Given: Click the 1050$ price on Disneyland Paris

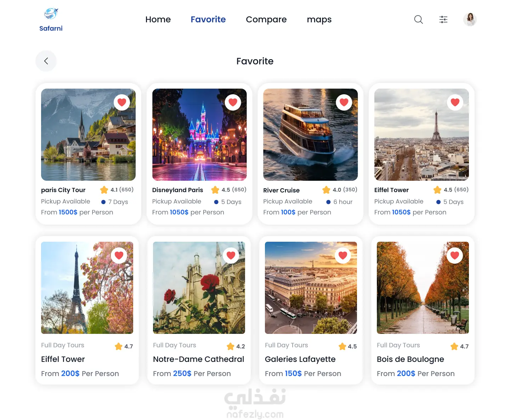Looking at the screenshot, I should coord(179,212).
